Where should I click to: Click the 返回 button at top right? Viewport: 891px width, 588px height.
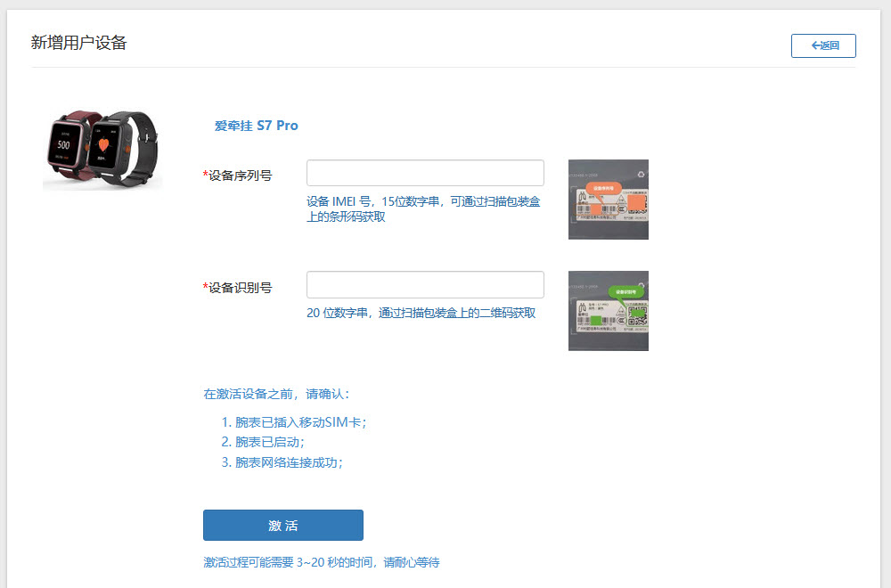tap(823, 45)
